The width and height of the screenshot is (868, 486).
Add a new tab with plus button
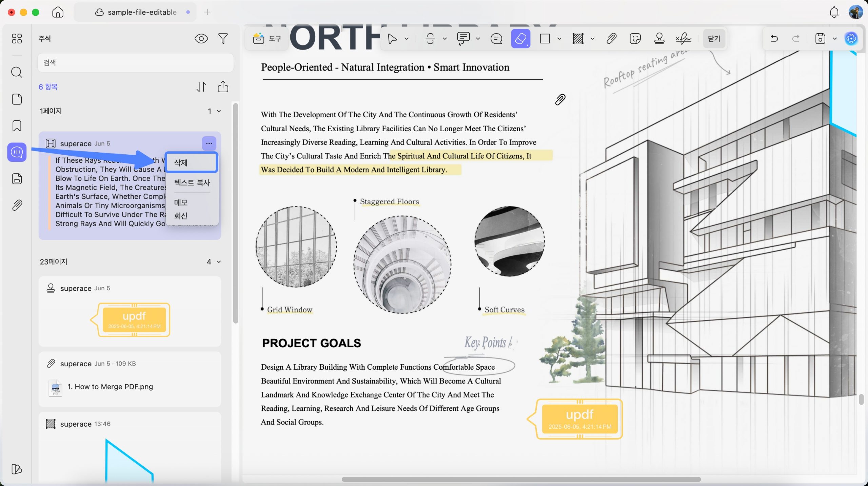click(207, 12)
